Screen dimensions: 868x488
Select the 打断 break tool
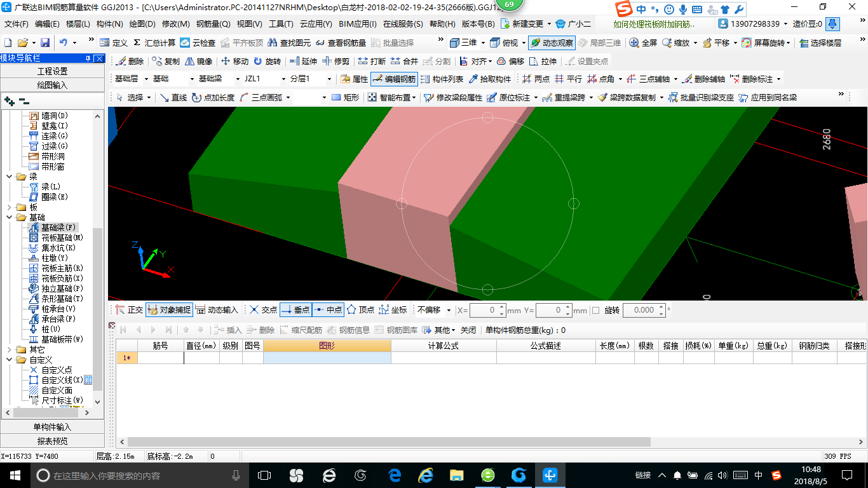click(372, 61)
